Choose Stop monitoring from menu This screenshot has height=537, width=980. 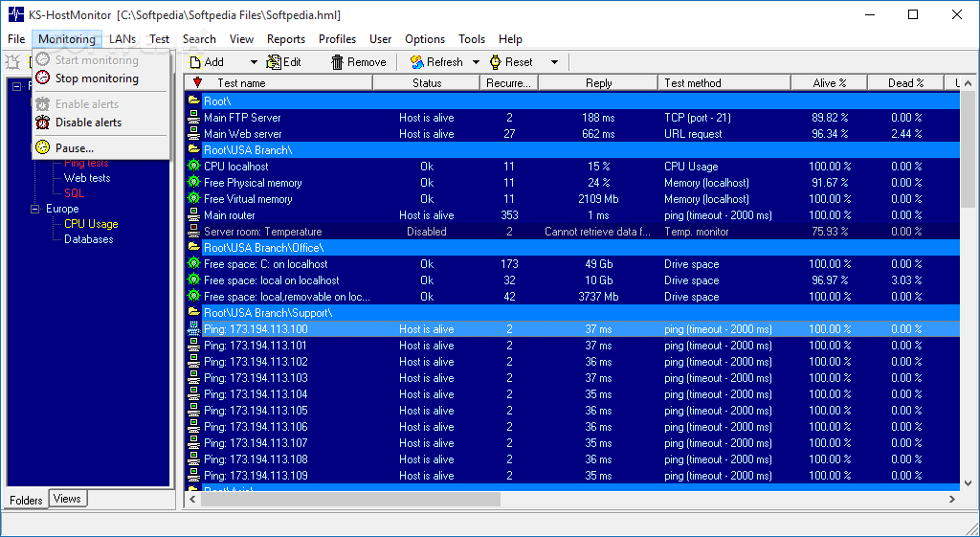tap(100, 78)
